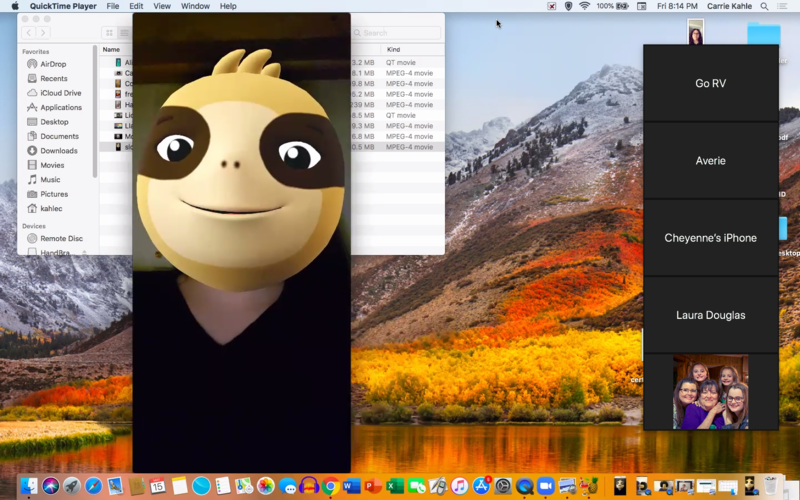Switch Finder to icon view
The width and height of the screenshot is (800, 500).
coord(109,33)
